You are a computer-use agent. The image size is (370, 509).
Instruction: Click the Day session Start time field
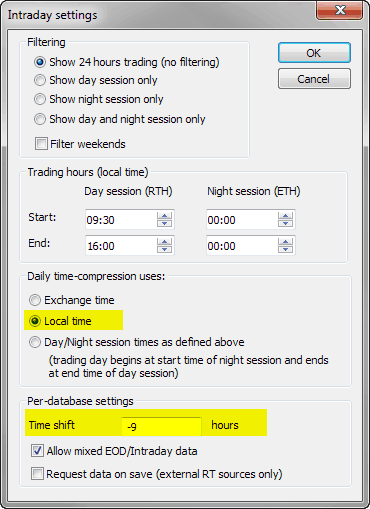[x=121, y=219]
